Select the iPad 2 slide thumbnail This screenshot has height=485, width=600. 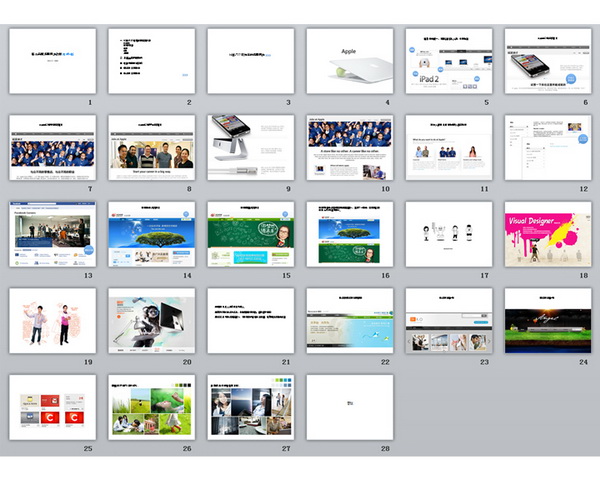tap(448, 60)
